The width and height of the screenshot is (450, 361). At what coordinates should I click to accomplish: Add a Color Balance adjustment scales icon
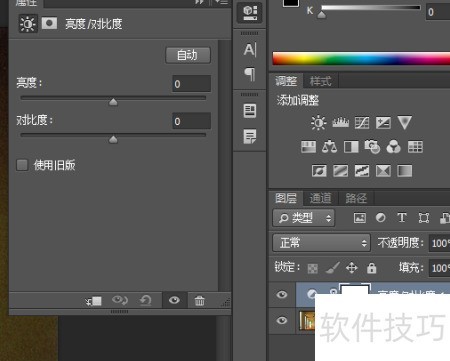(x=329, y=147)
